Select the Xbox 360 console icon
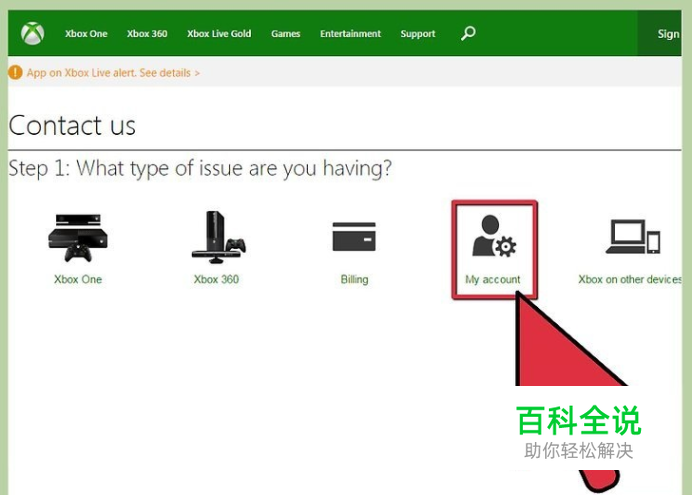This screenshot has width=692, height=495. click(218, 237)
